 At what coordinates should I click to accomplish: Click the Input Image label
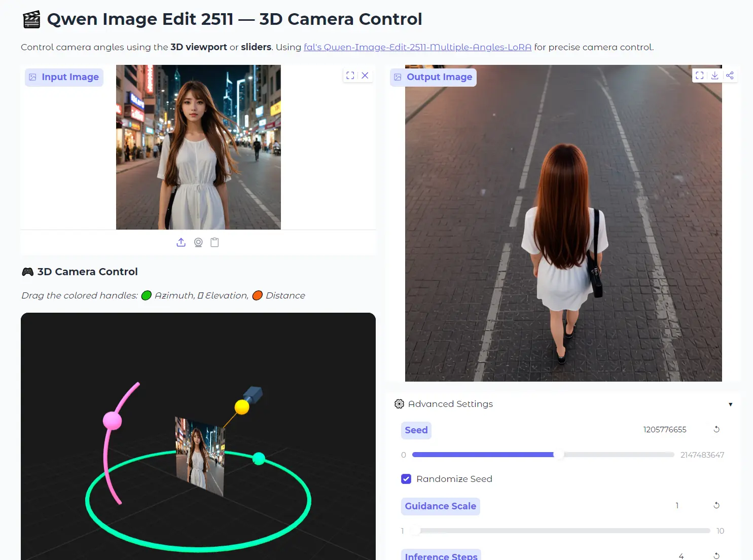[63, 77]
